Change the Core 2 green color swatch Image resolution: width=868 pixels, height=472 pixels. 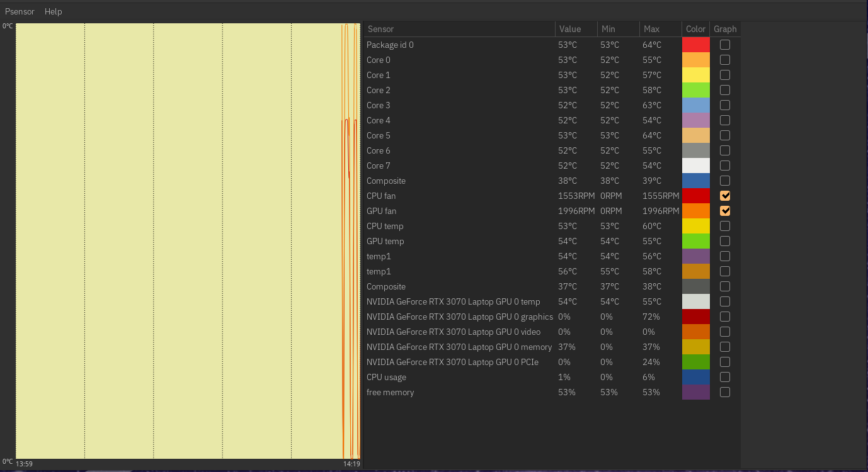tap(695, 90)
